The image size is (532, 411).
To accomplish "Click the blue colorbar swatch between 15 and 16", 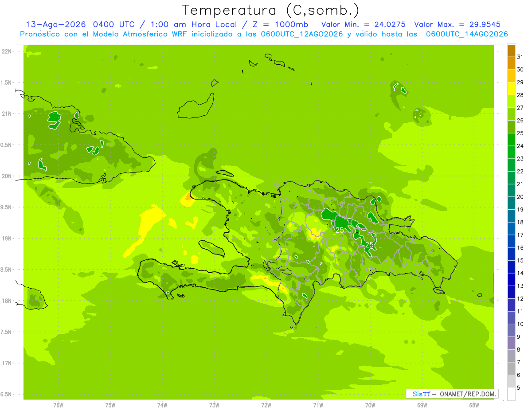I will tap(511, 254).
